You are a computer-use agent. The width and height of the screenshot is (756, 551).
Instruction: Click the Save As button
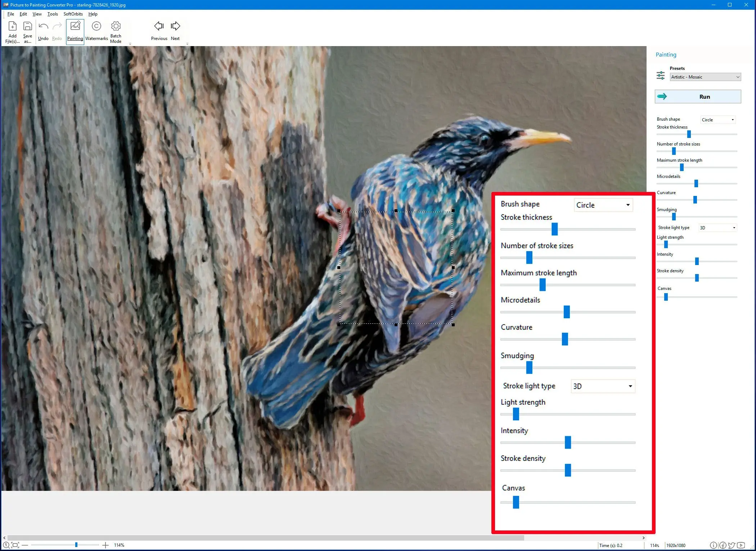coord(27,31)
